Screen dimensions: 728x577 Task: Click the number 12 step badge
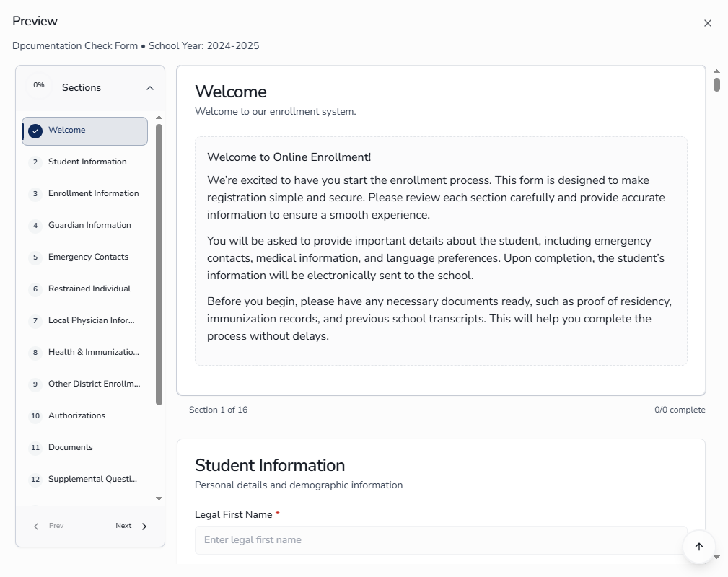click(x=35, y=479)
